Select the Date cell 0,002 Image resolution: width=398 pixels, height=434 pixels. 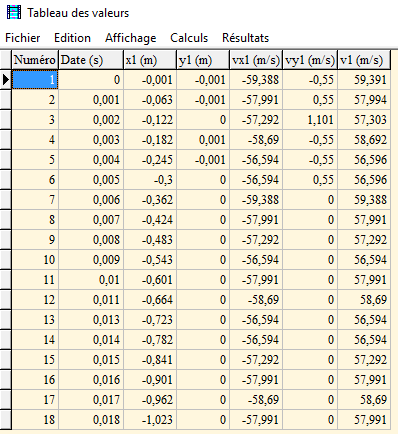91,120
